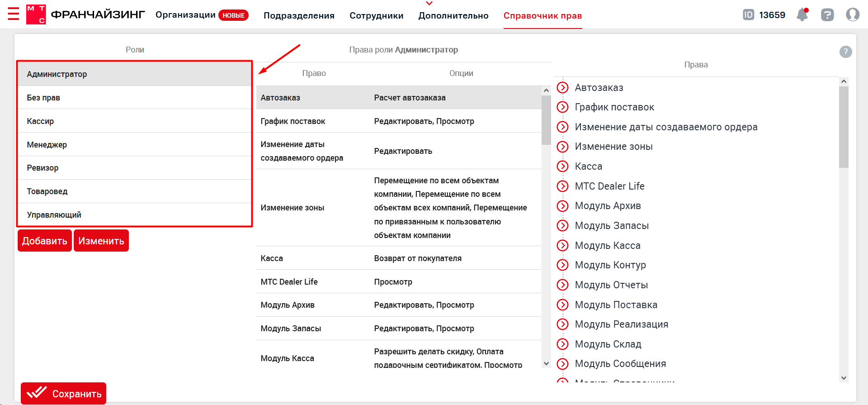
Task: Expand the Модуль Сообщения right
Action: click(x=562, y=364)
